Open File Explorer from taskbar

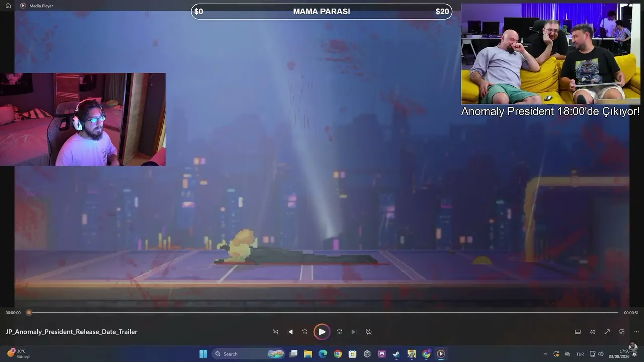point(308,354)
